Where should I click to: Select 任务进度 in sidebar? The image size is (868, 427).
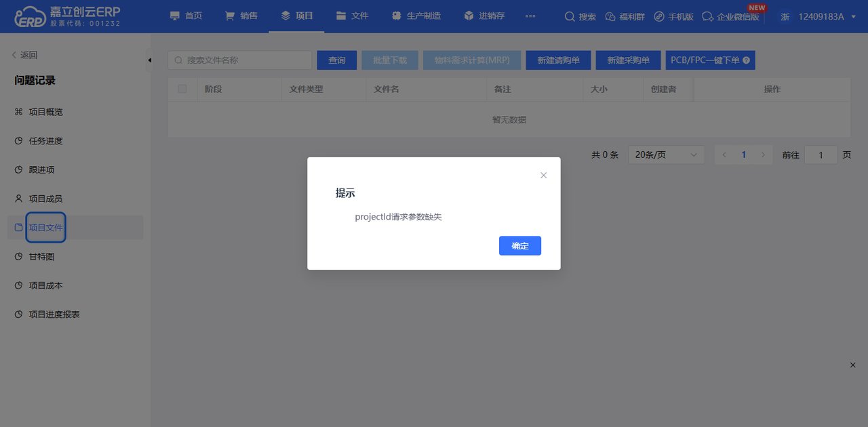coord(75,141)
